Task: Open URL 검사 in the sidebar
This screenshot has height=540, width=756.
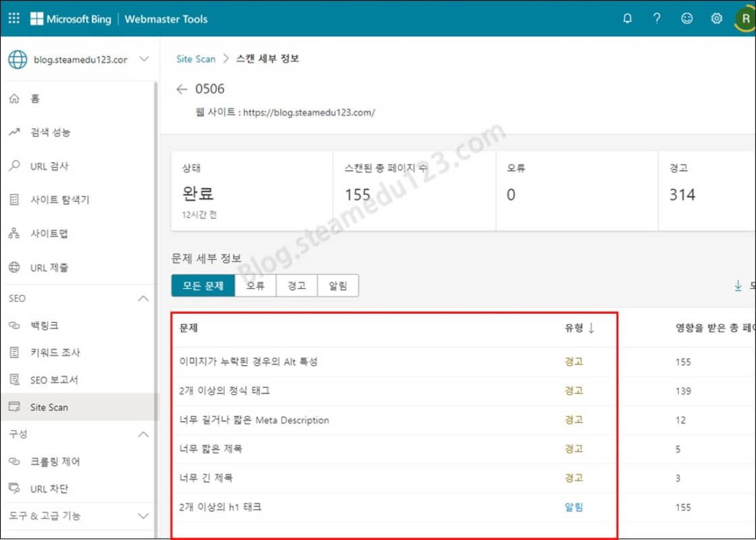Action: pyautogui.click(x=52, y=165)
